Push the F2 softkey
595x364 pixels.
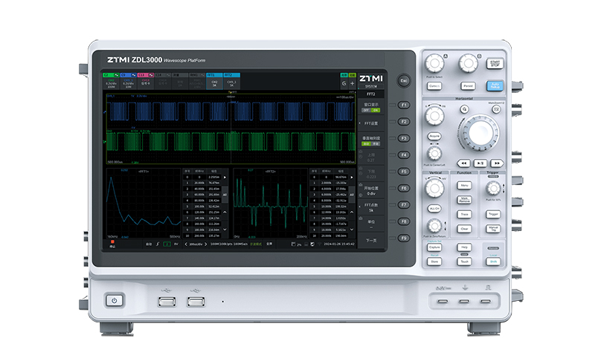[x=404, y=122]
